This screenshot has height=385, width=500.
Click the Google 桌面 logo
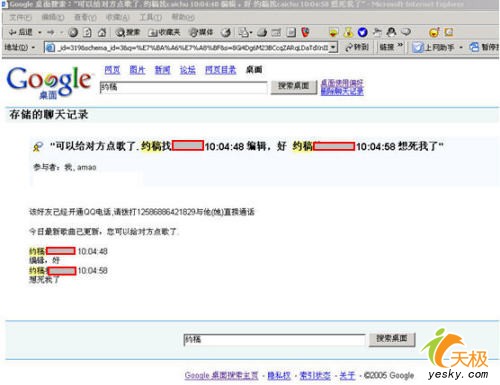tap(49, 82)
